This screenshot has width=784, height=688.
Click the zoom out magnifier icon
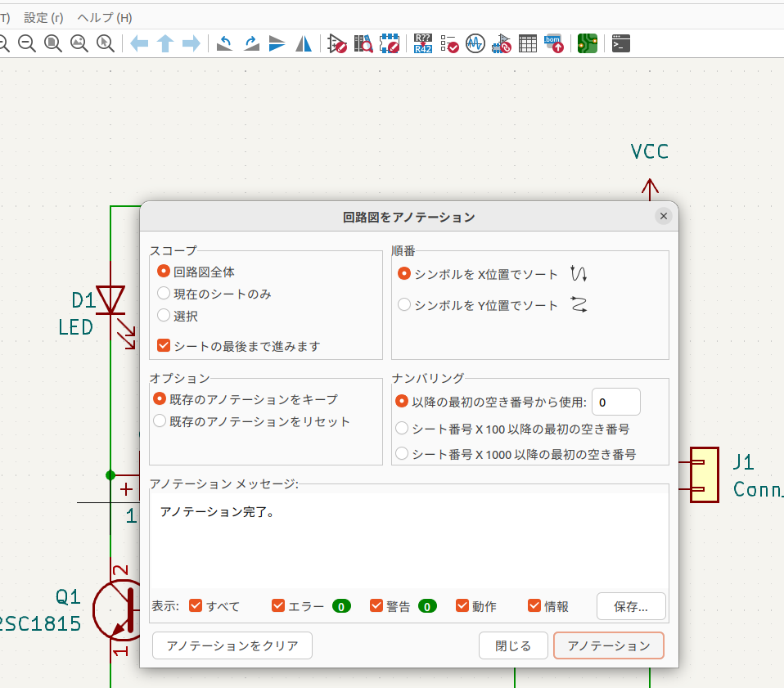[27, 44]
